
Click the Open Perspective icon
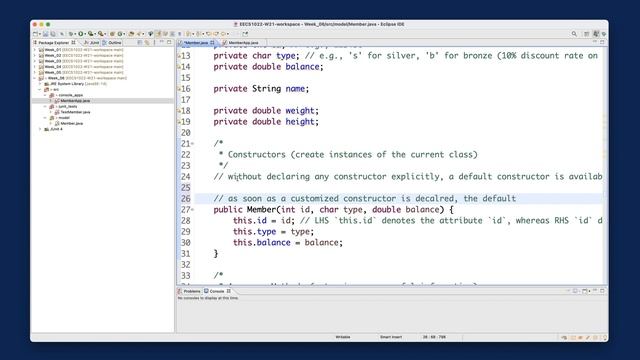pyautogui.click(x=587, y=34)
